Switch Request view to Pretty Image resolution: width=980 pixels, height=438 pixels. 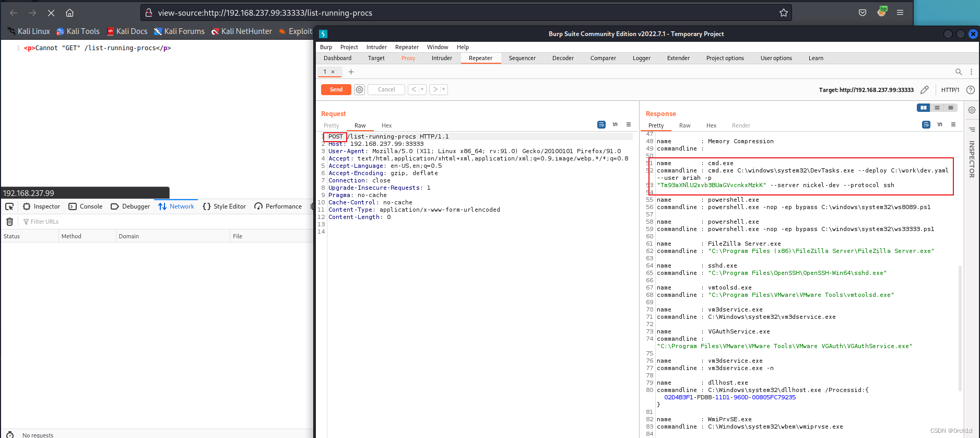tap(331, 125)
